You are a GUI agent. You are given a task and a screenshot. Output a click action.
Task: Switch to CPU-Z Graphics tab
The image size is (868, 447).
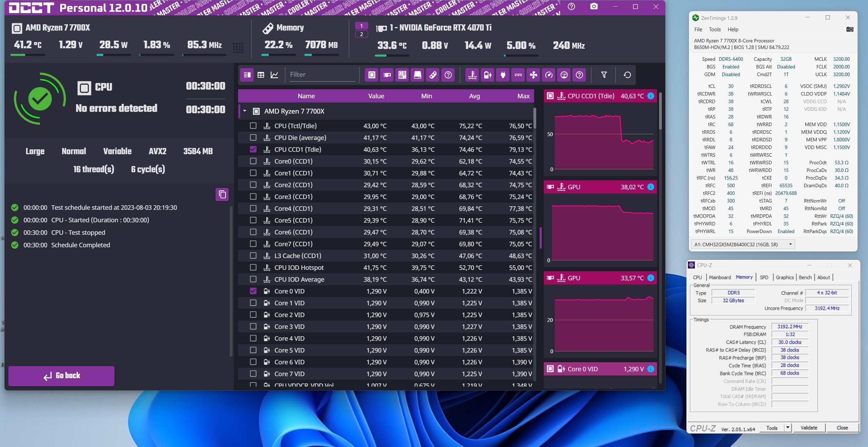point(785,277)
